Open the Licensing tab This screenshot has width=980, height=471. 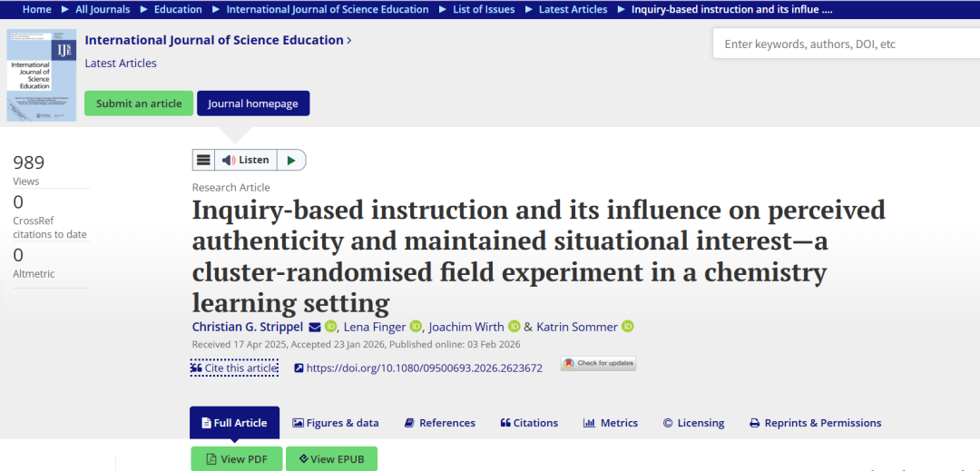click(x=694, y=423)
